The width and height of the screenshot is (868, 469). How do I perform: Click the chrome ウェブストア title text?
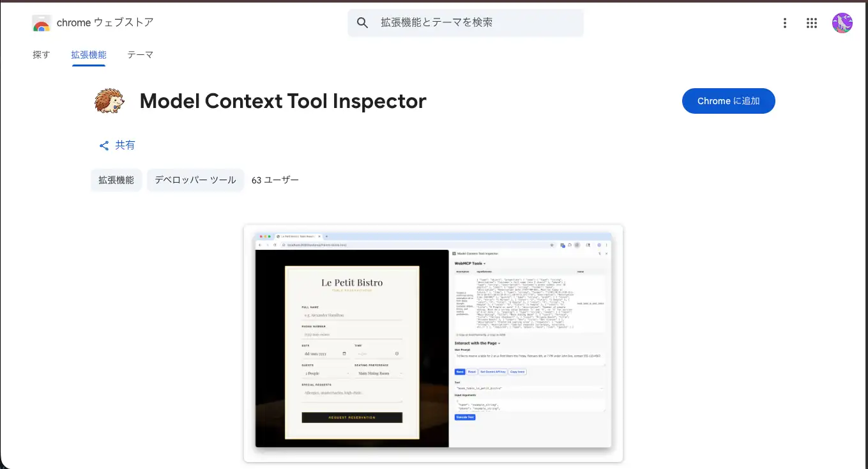pyautogui.click(x=105, y=22)
